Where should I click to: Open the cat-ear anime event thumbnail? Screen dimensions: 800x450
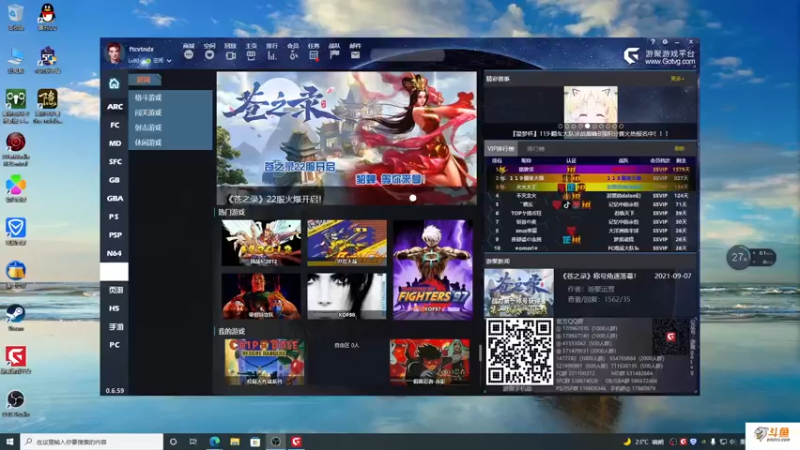coord(590,104)
